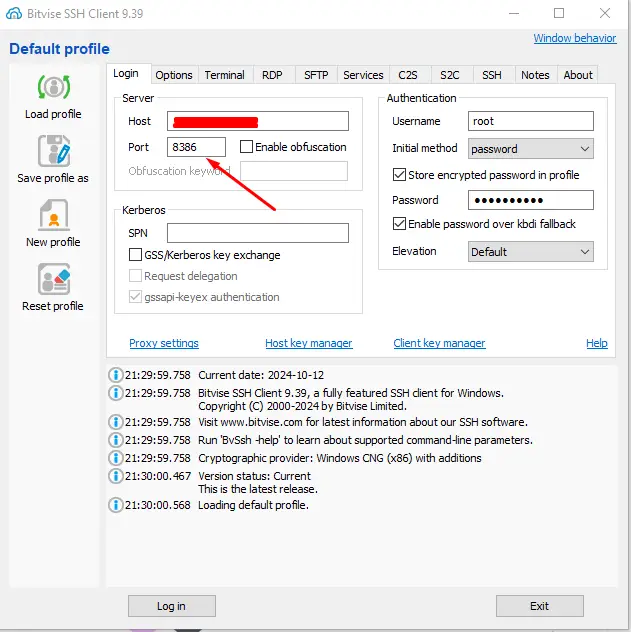
Task: Click into the Host field
Action: [258, 121]
